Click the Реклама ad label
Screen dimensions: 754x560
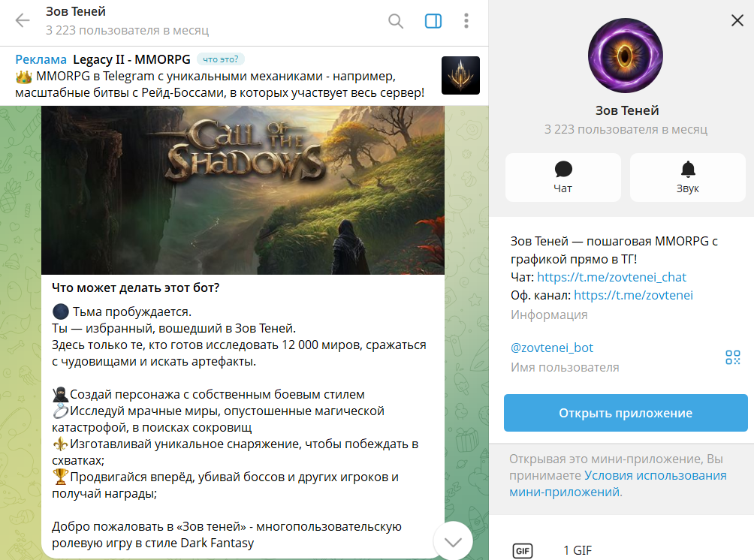(x=41, y=59)
